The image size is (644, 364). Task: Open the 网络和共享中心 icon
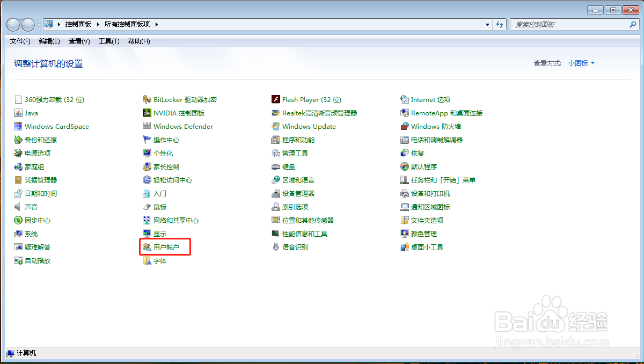147,220
